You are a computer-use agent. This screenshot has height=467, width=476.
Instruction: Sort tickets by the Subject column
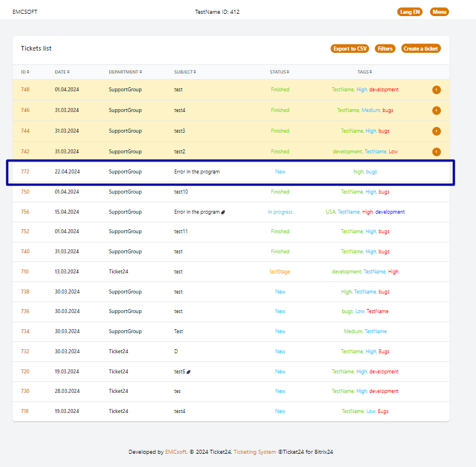pyautogui.click(x=185, y=72)
